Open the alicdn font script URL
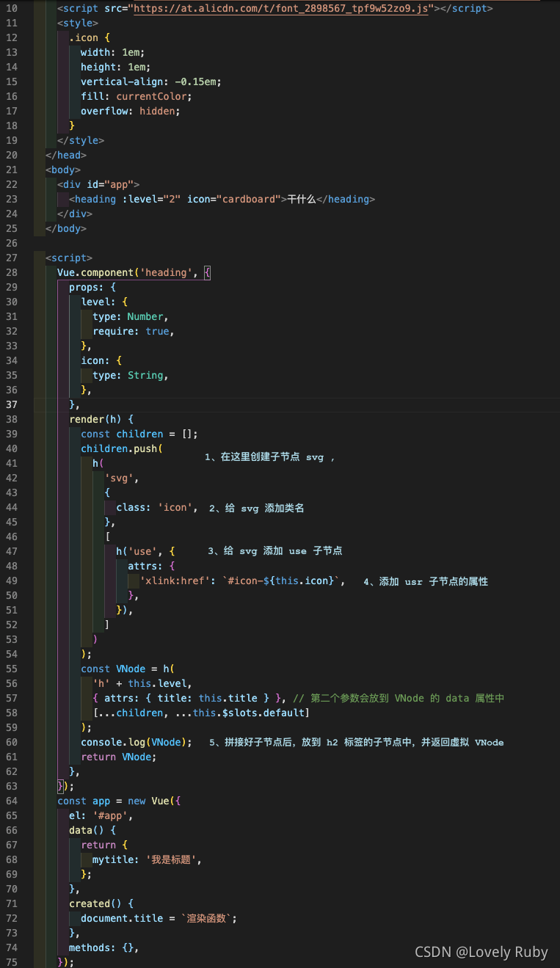 pos(280,8)
